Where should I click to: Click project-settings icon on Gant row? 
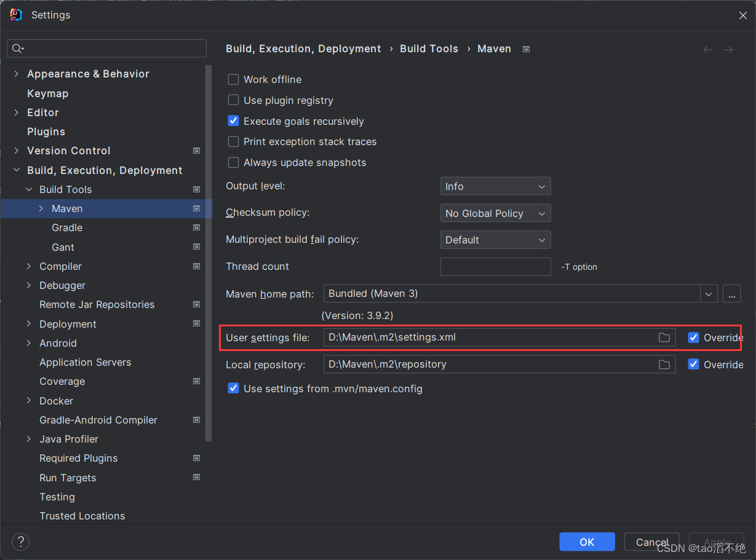tap(197, 247)
